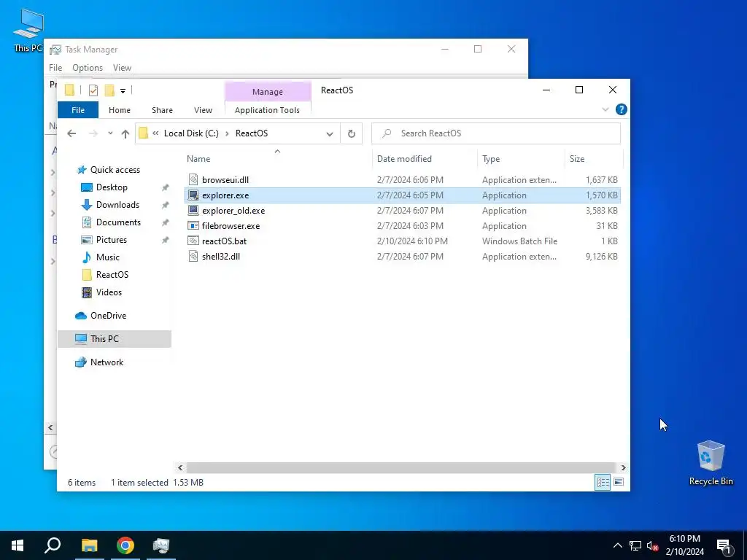Image resolution: width=747 pixels, height=560 pixels.
Task: Sort files by the Type column
Action: point(521,158)
